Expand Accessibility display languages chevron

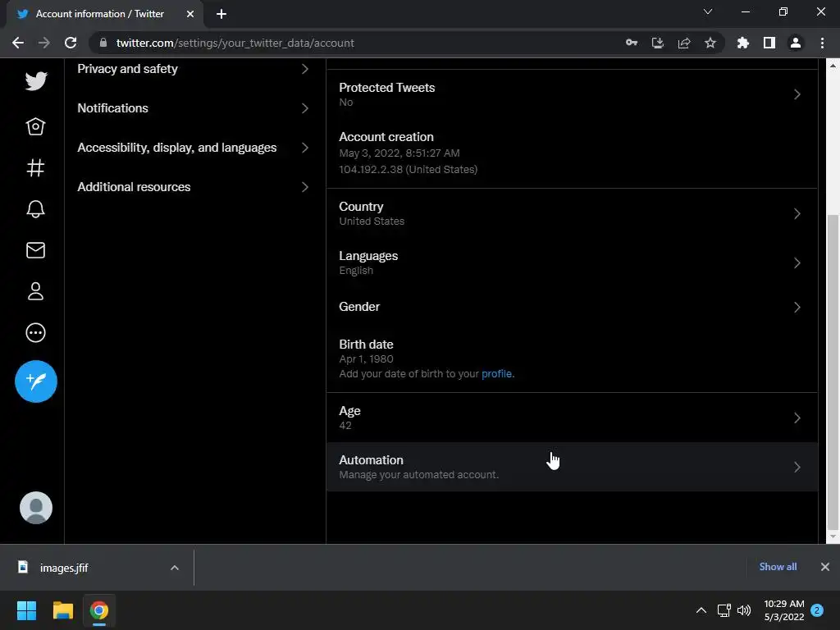click(305, 148)
